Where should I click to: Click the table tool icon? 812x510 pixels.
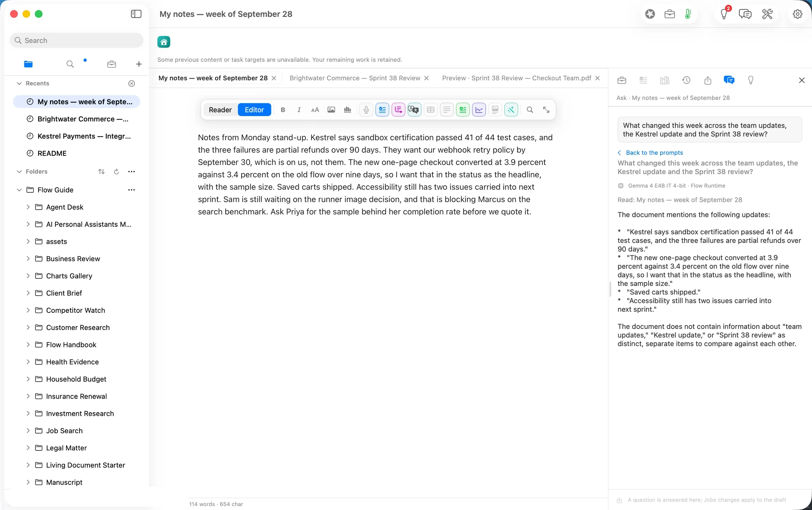[430, 110]
